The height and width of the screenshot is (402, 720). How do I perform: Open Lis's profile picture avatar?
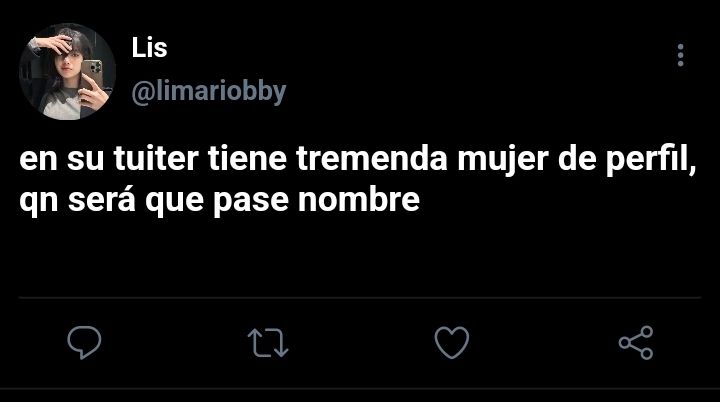(68, 71)
